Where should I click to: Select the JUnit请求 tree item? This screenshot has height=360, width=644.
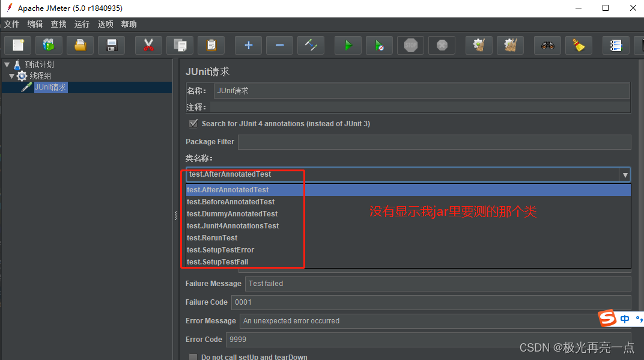point(50,87)
